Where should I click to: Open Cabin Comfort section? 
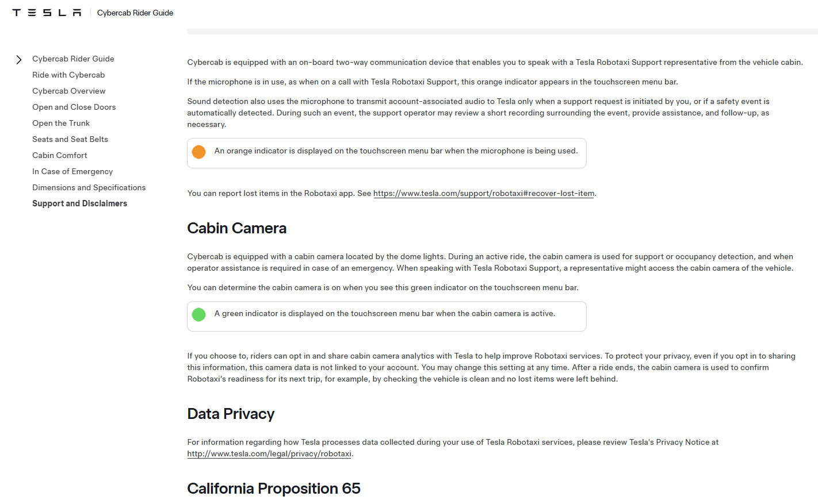[x=60, y=155]
